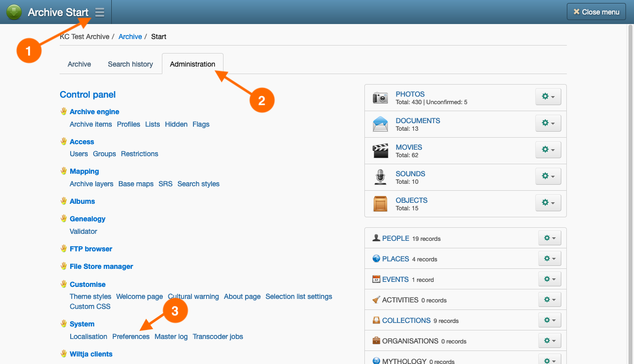Open the Master log link
The height and width of the screenshot is (364, 634).
[x=171, y=336]
